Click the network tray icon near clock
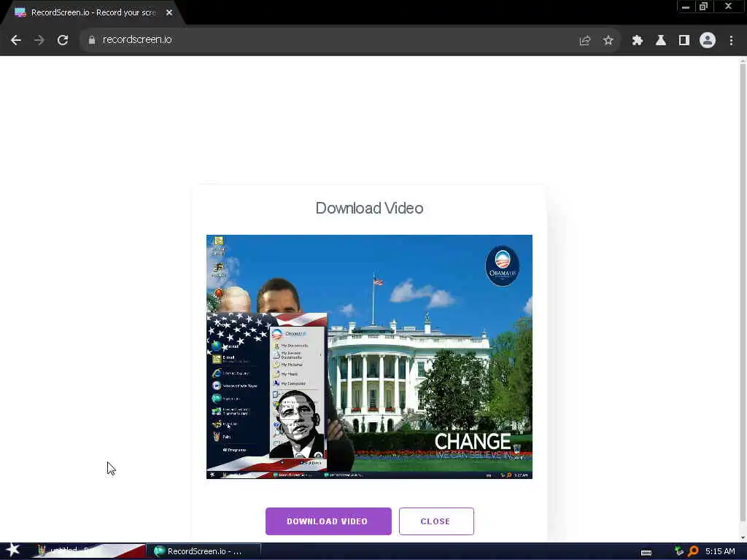The width and height of the screenshot is (747, 560). tap(679, 551)
